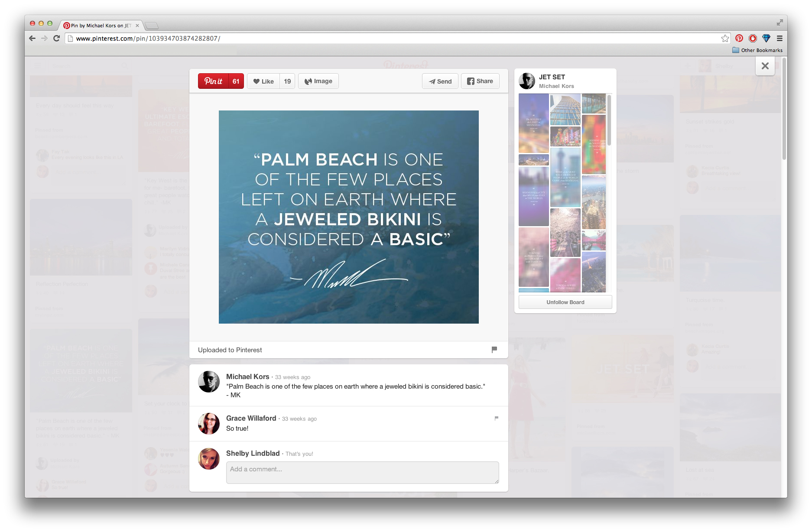Open a new browser tab
Screen dimensions: 812x532
click(x=152, y=26)
